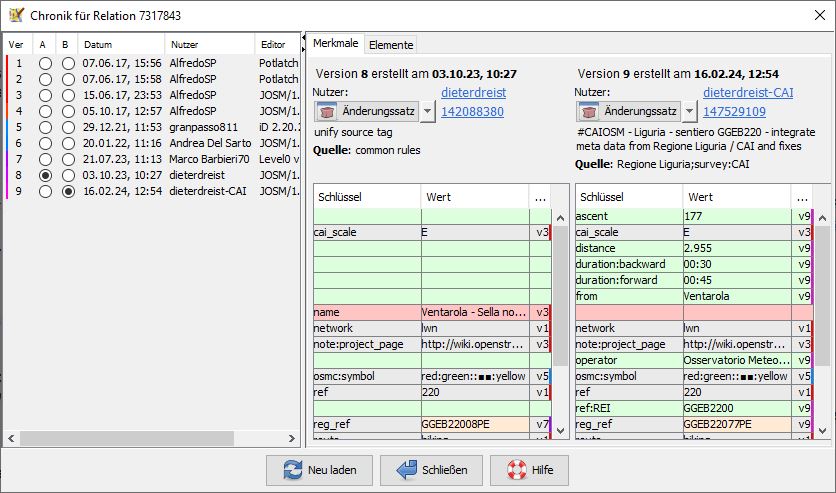Select radio A for version 5 granpasso811
The width and height of the screenshot is (836, 493).
click(45, 127)
